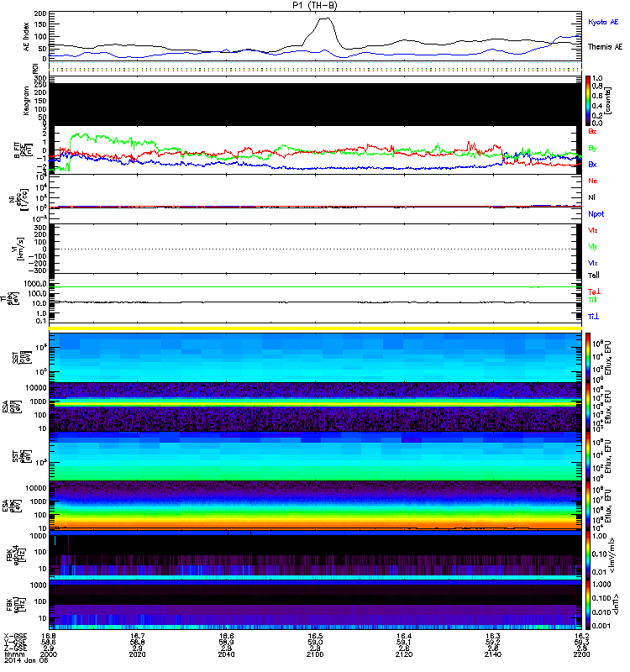
Task: Select the blue "Npot" legend label
Action: (x=596, y=214)
